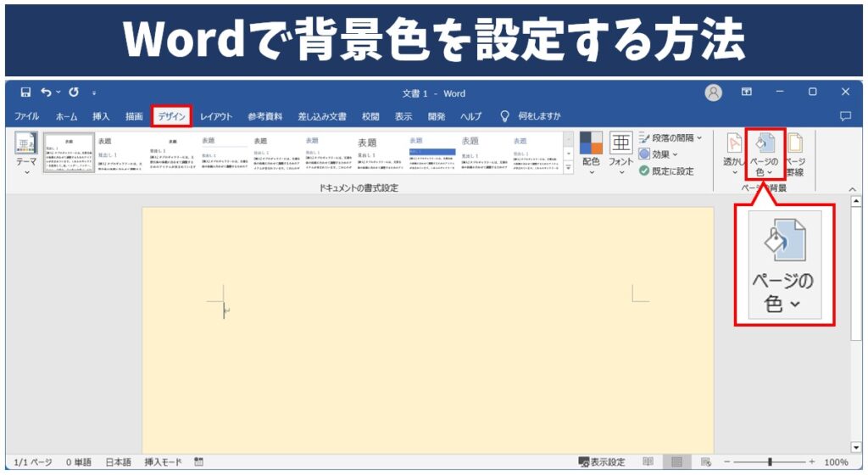Click the Undo arrow icon
Viewport: 868px width, 475px height.
[x=46, y=92]
